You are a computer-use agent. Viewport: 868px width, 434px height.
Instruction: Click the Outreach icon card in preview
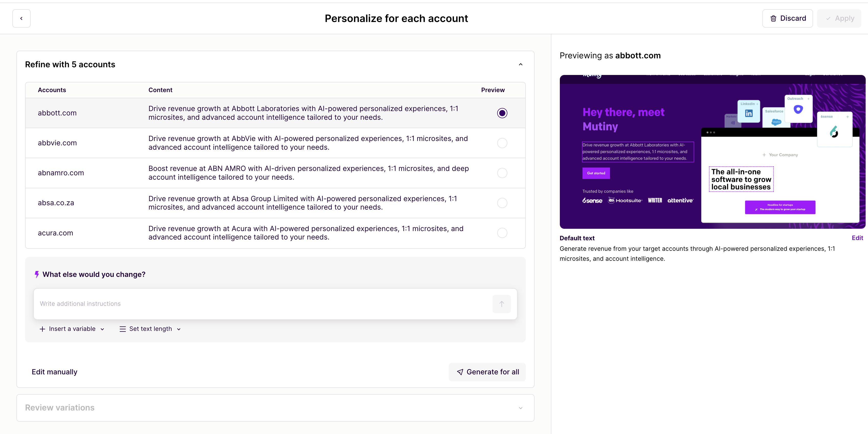tap(799, 108)
